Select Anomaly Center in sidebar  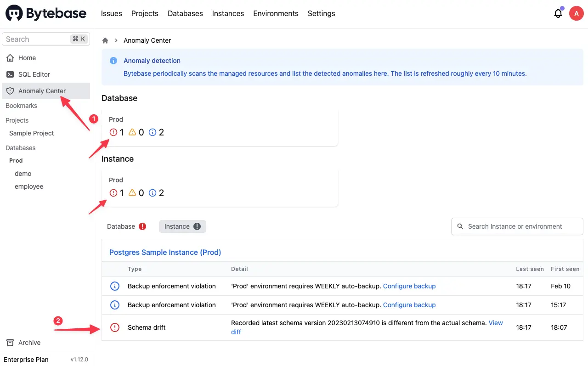tap(46, 91)
